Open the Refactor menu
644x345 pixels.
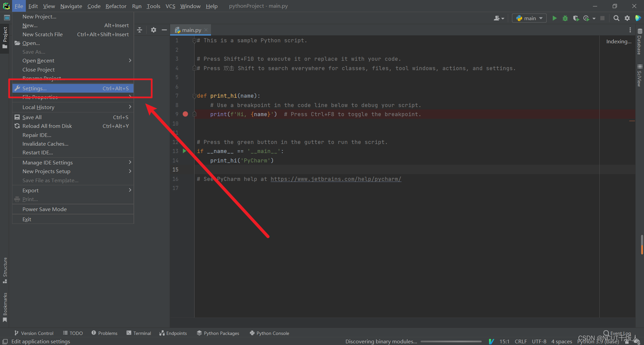tap(116, 6)
